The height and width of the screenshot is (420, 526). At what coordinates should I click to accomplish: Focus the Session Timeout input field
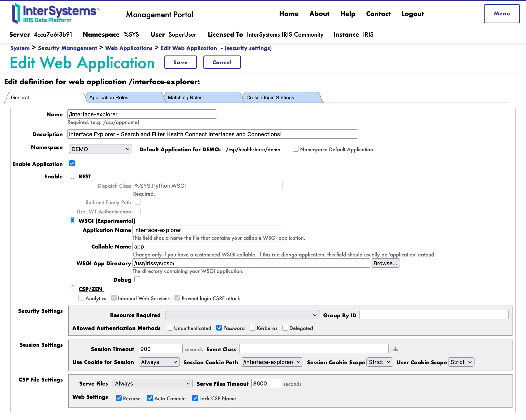point(160,349)
